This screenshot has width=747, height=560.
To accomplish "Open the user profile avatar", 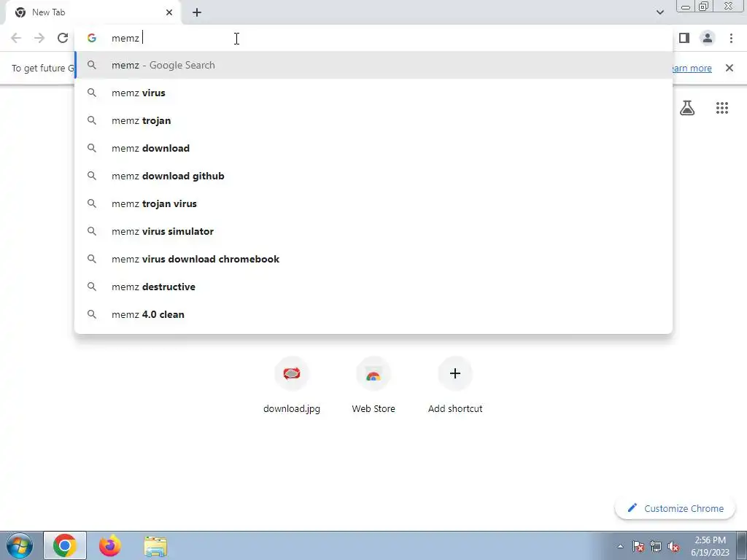I will coord(708,38).
